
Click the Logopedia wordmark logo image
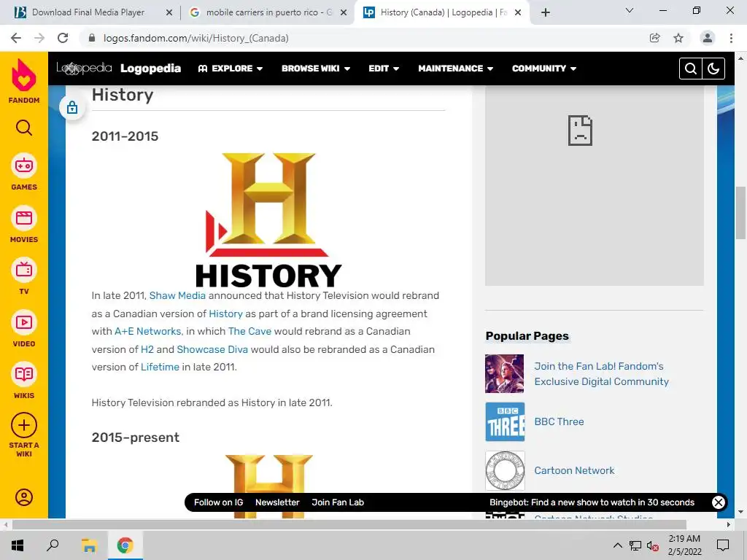[84, 69]
